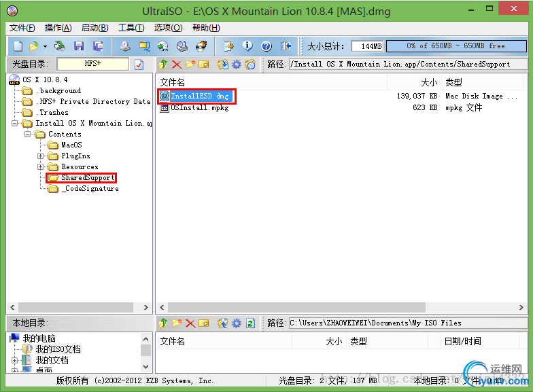This screenshot has height=392, width=533.
Task: Click the Register/order toolbar icon
Action: [228, 46]
